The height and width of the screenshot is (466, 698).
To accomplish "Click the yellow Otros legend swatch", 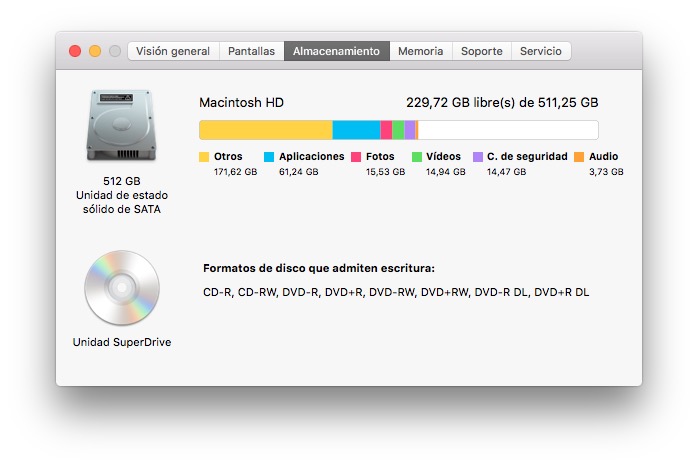I will [204, 157].
